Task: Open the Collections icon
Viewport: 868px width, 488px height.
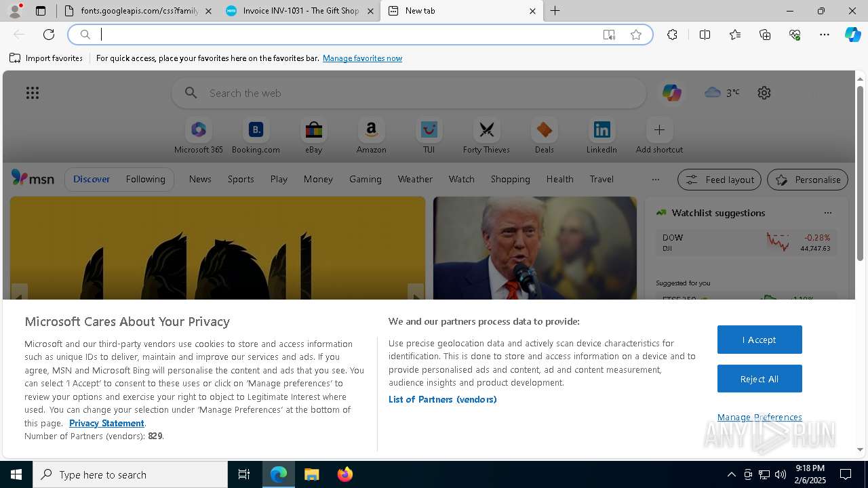Action: pos(765,35)
